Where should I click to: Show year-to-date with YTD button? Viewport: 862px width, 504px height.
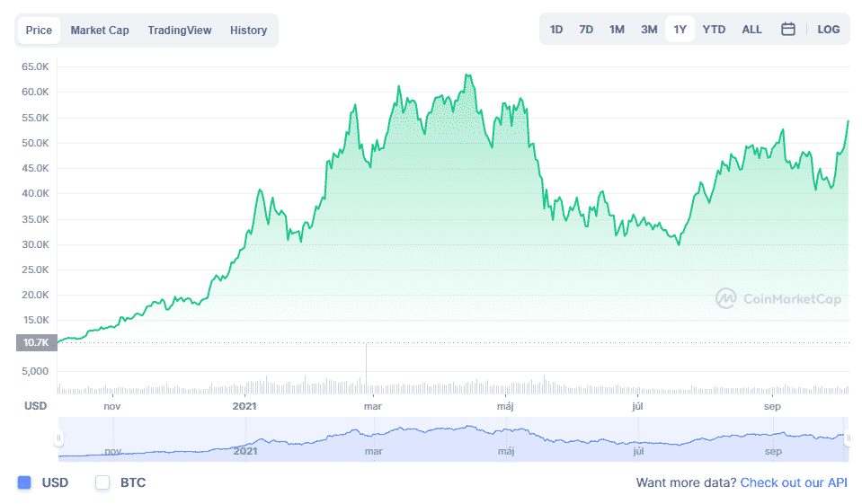tap(714, 30)
